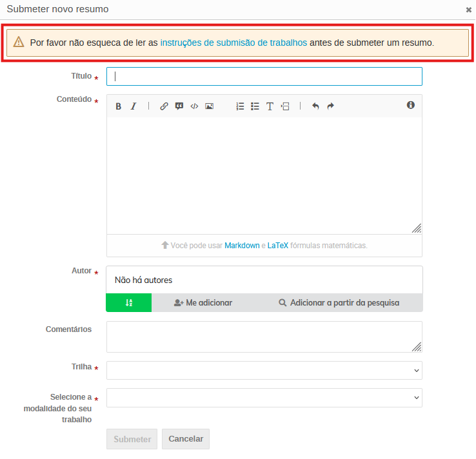Insert a hyperlink using the link icon

(x=164, y=106)
